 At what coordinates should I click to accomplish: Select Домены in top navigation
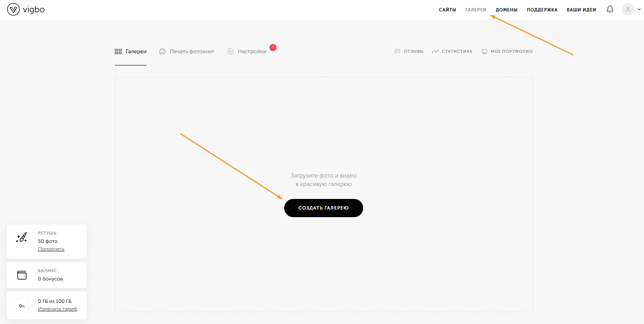click(x=506, y=10)
